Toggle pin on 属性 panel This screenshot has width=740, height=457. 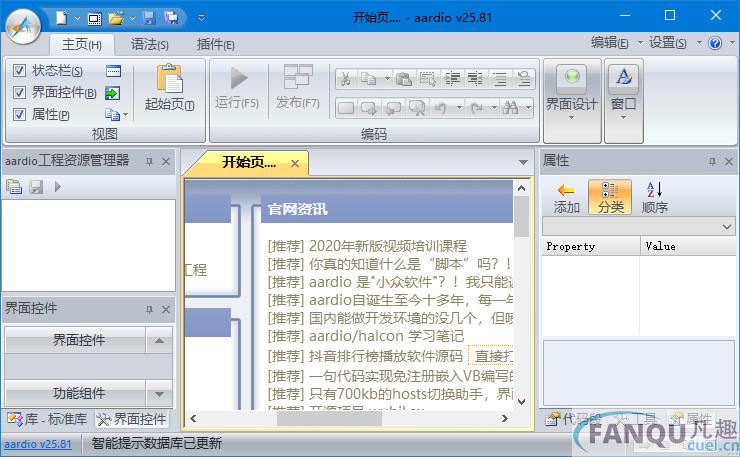pos(712,161)
